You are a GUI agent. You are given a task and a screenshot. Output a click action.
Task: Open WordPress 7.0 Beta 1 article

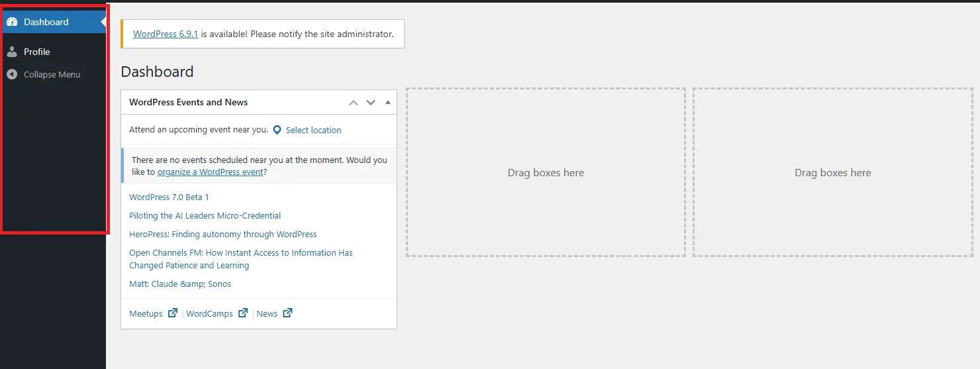point(169,197)
